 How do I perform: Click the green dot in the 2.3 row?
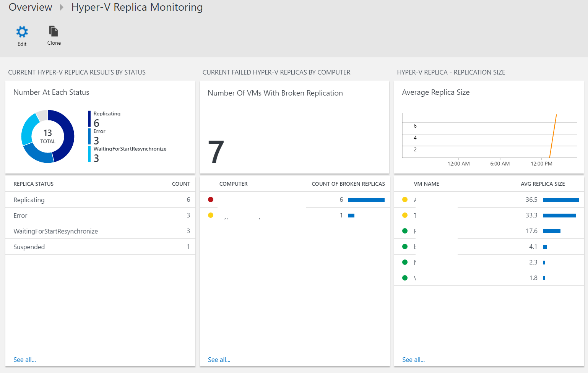405,262
